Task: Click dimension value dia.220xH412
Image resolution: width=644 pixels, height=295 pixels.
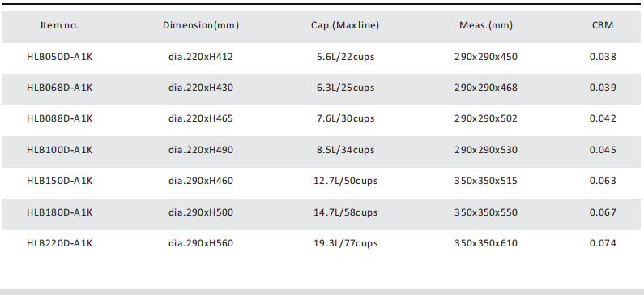Action: pyautogui.click(x=200, y=57)
